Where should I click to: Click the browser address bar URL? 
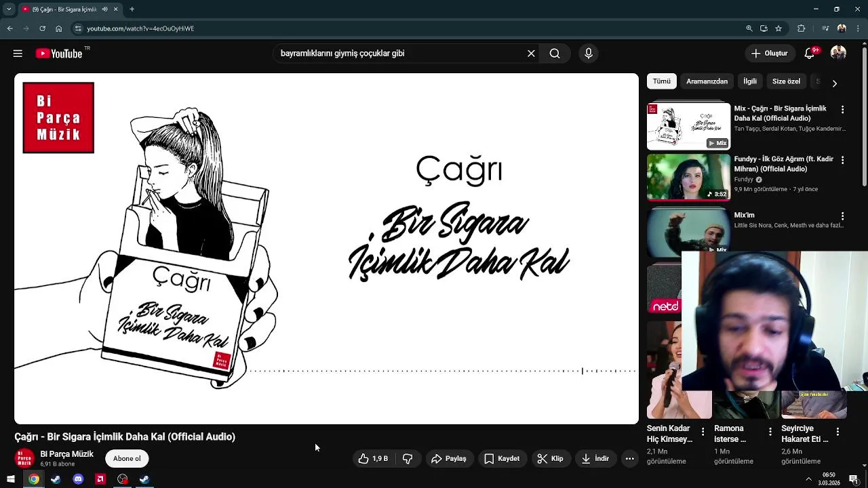tap(140, 28)
